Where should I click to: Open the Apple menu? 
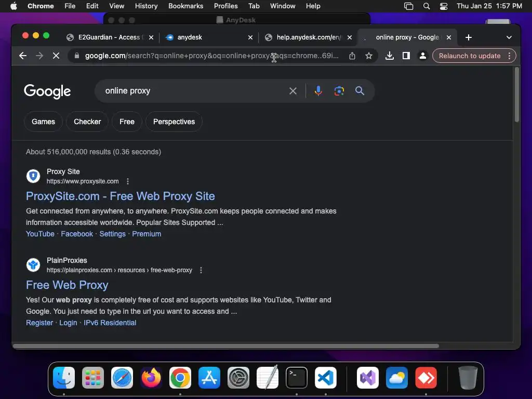[x=14, y=6]
